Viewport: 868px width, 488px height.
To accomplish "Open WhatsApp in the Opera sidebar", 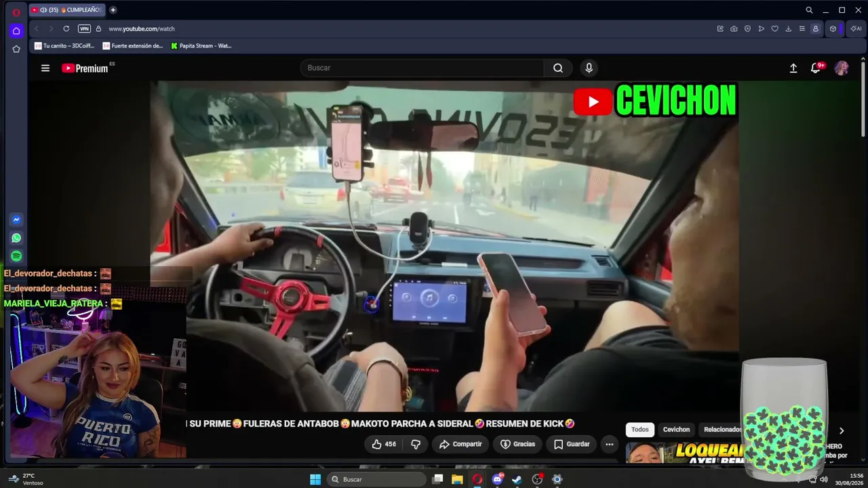I will click(x=16, y=238).
